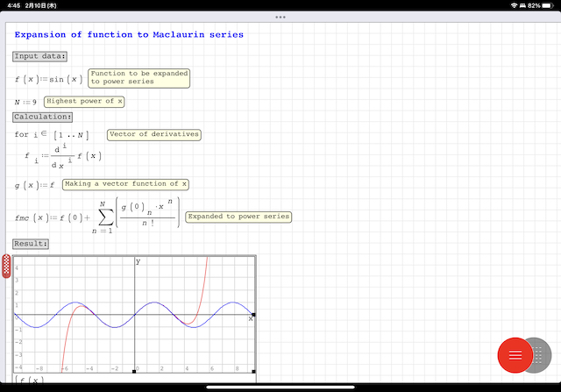Screen dimensions: 561x392
Task: Click the g(x):=f vector function expression
Action: click(35, 185)
